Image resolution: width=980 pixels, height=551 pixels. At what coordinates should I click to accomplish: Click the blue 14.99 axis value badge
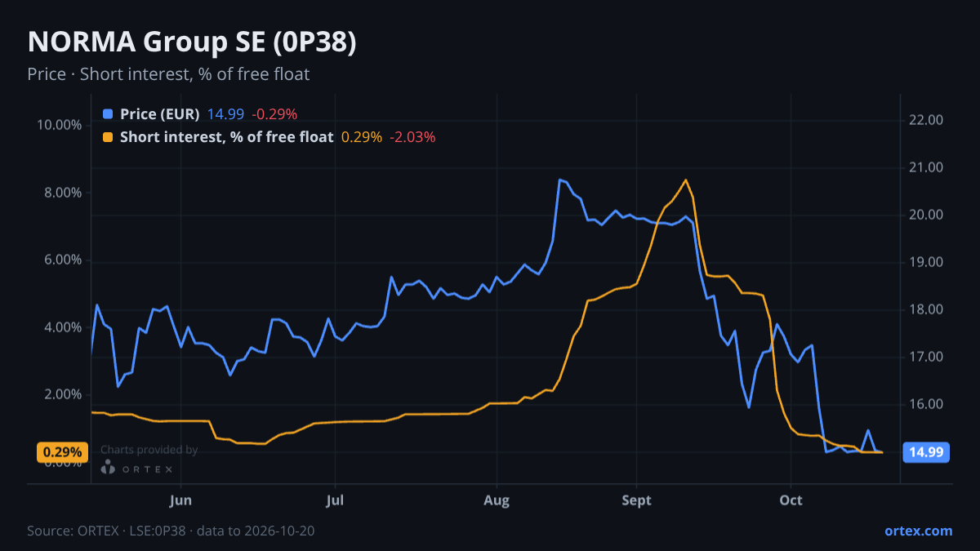point(926,452)
